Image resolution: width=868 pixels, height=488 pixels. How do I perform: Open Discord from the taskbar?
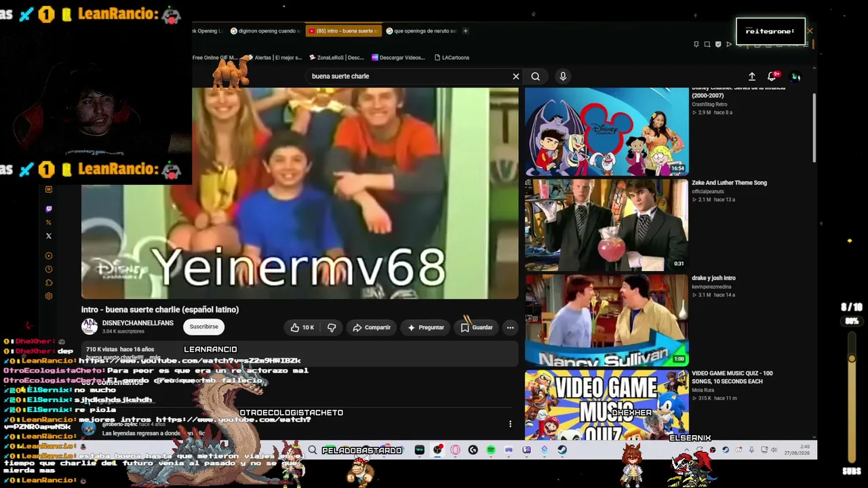(x=509, y=450)
